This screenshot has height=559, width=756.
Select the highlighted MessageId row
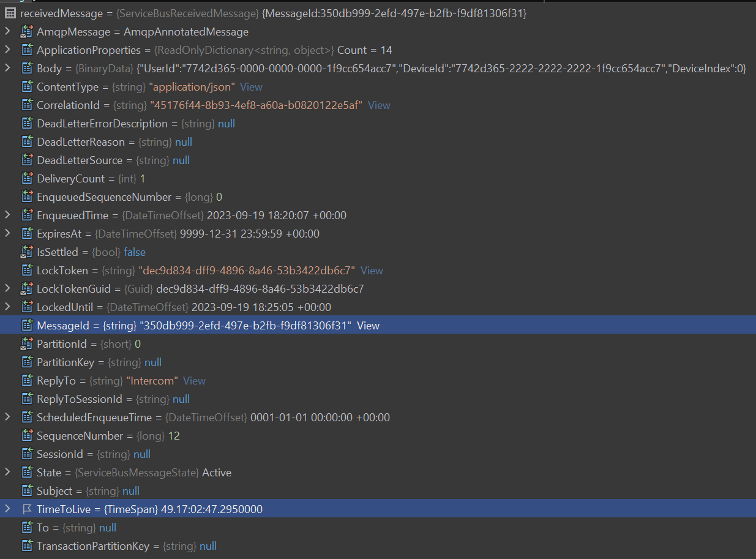(x=184, y=325)
